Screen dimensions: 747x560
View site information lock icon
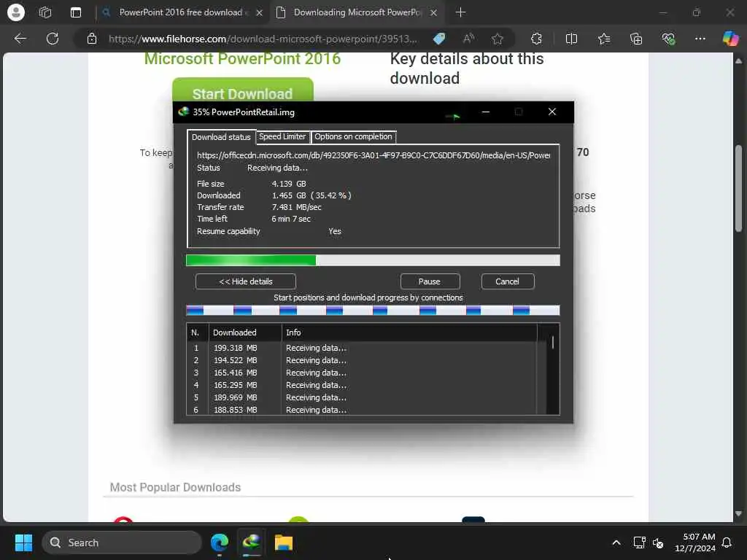(x=92, y=39)
